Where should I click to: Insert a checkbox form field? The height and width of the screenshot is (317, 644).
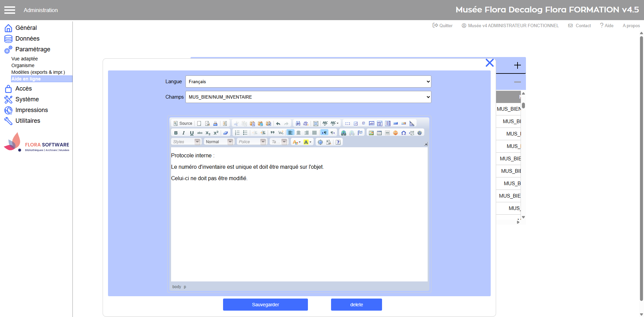click(x=356, y=123)
